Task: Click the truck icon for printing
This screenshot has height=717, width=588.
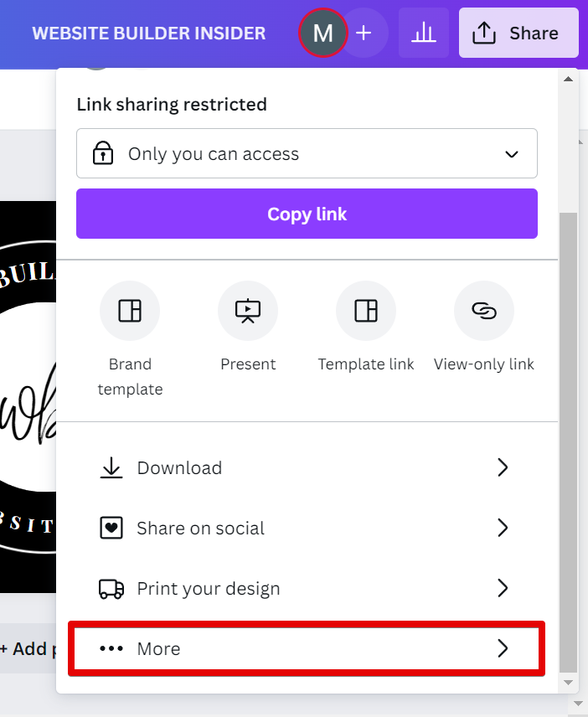Action: [x=111, y=589]
